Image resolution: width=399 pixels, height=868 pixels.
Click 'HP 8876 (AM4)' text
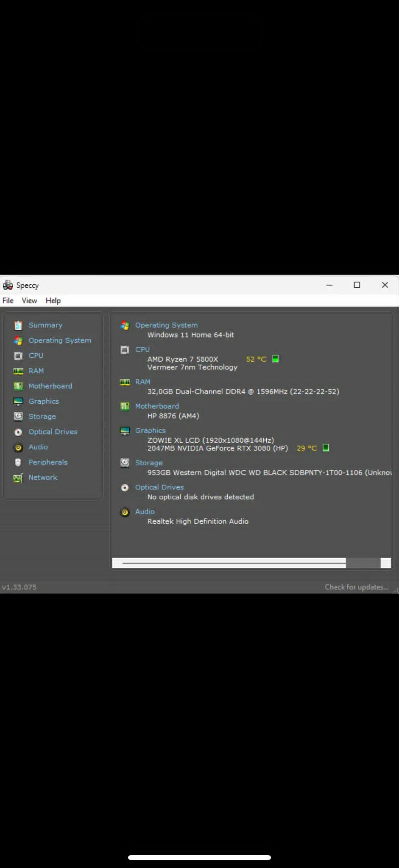[173, 416]
